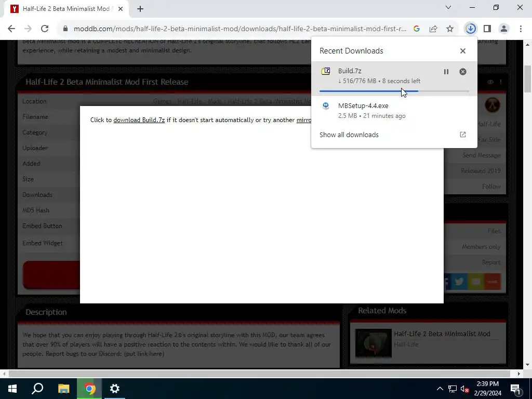Open the Chrome downloads toolbar icon
This screenshot has width=532, height=399.
pos(471,29)
